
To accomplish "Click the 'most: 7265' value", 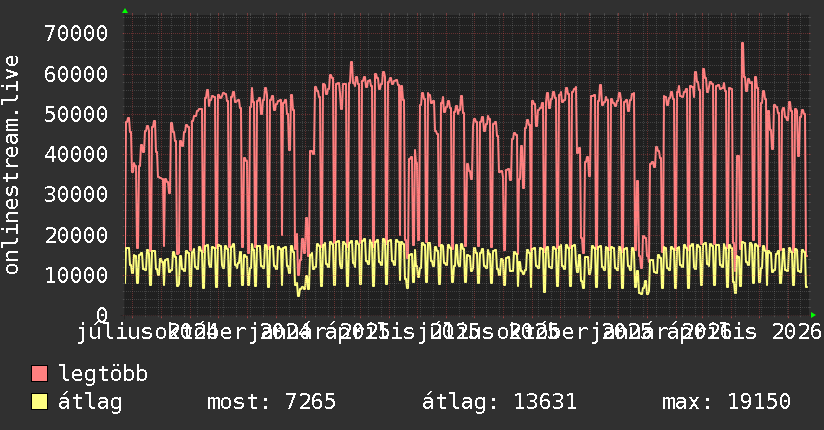I will tap(271, 402).
